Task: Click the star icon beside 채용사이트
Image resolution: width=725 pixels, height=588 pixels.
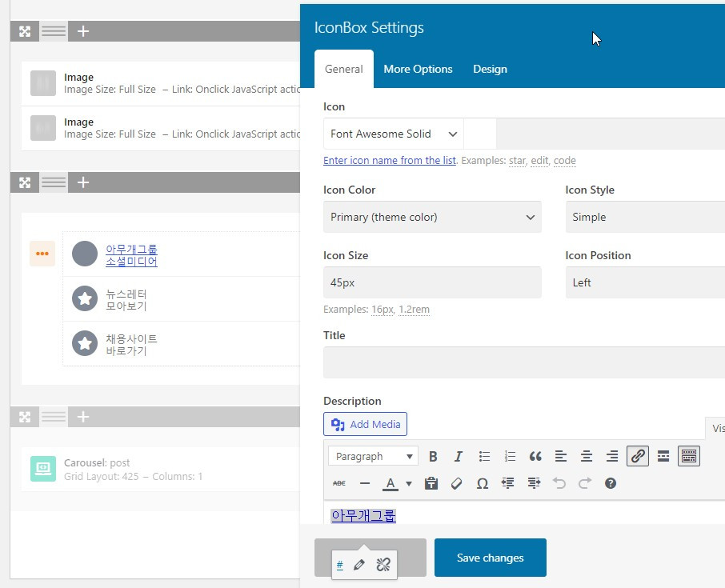Action: pyautogui.click(x=85, y=343)
